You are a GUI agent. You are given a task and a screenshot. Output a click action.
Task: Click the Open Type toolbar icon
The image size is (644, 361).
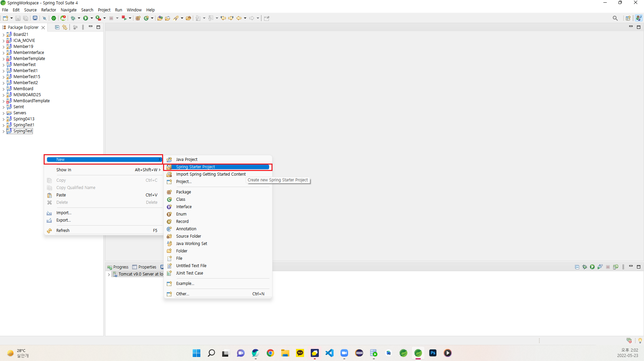160,18
